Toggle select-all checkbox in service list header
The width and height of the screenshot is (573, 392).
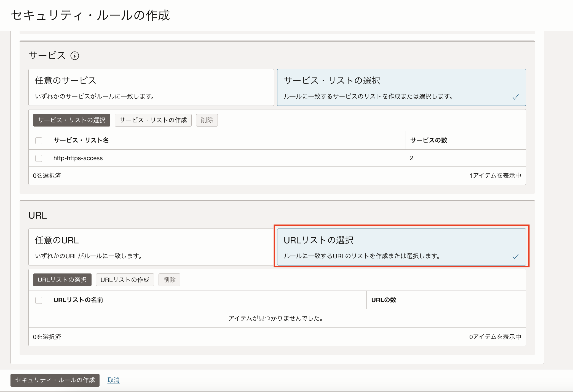pyautogui.click(x=39, y=141)
